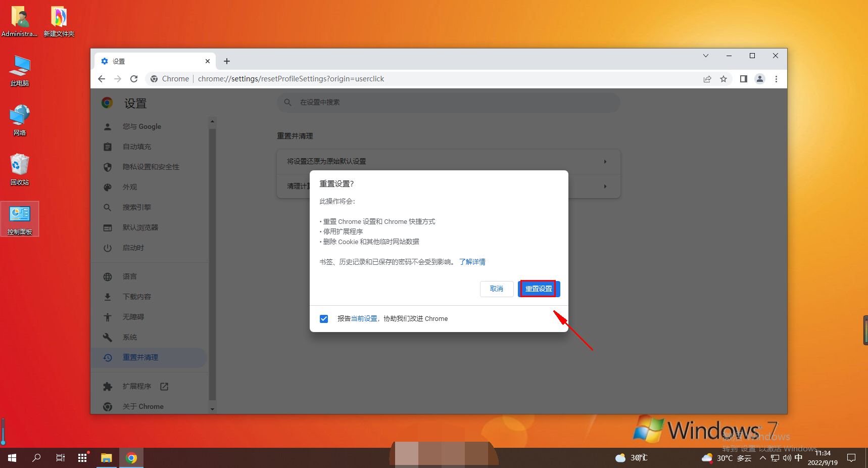The height and width of the screenshot is (468, 868).
Task: Uncheck the report current settings checkbox
Action: (324, 319)
